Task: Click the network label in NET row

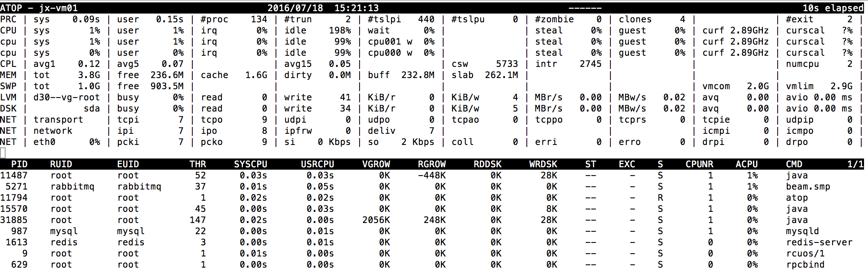Action: coord(53,131)
